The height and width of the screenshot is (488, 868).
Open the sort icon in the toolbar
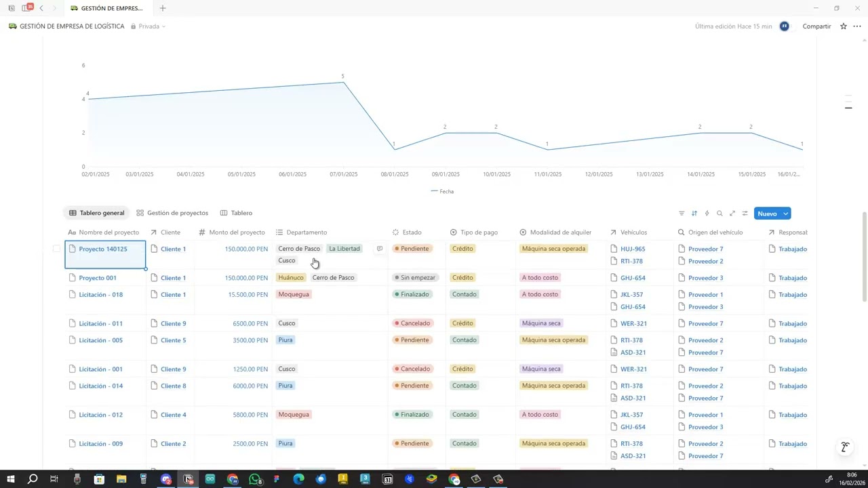tap(694, 213)
